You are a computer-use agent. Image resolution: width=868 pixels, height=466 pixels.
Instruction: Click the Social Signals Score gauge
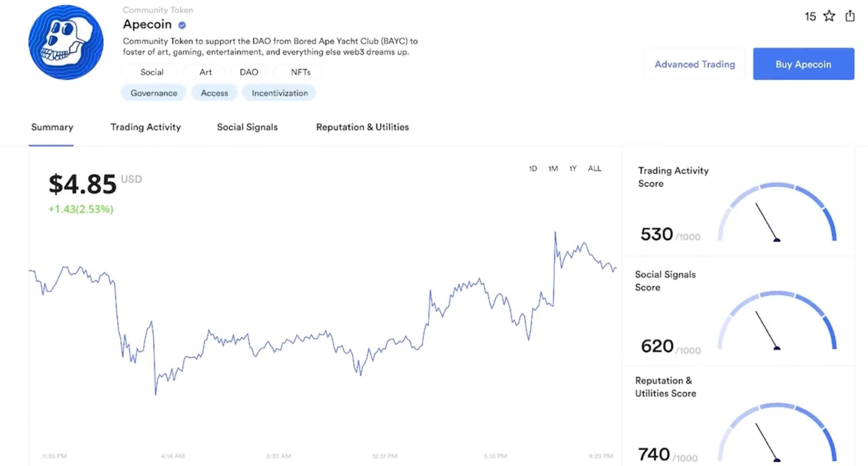777,320
